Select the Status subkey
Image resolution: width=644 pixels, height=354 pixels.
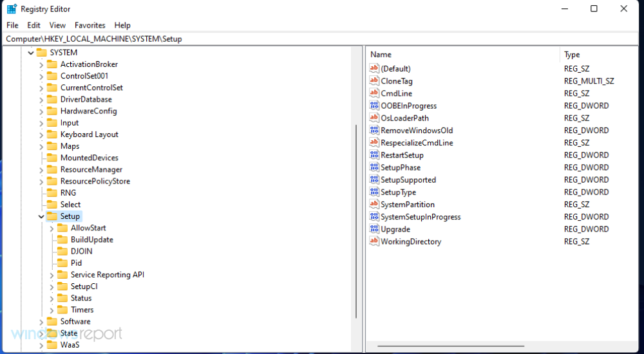pos(81,298)
